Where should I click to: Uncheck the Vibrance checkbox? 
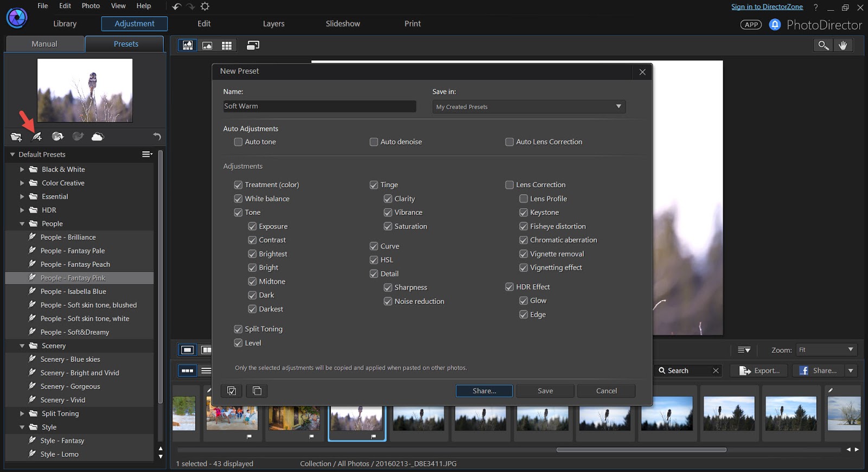388,212
